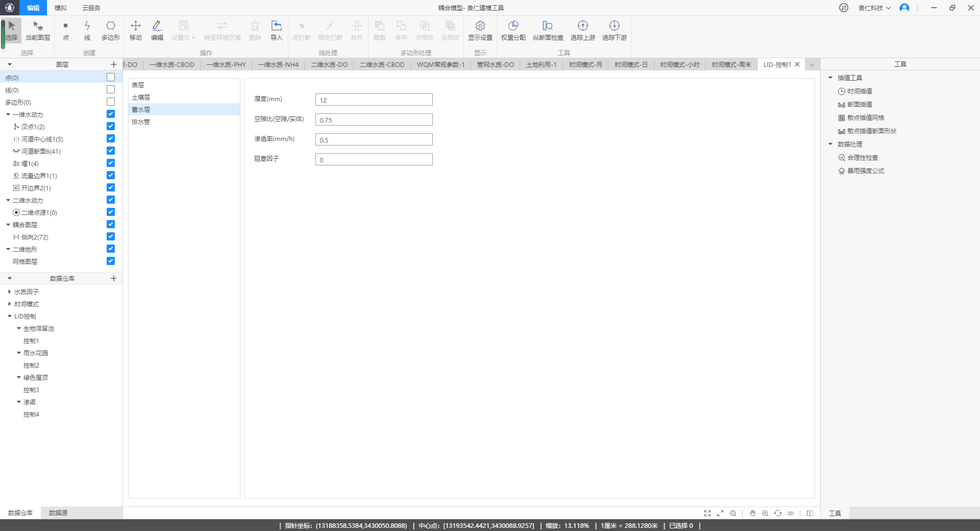Enable the 线(0) layer checkbox

click(111, 89)
